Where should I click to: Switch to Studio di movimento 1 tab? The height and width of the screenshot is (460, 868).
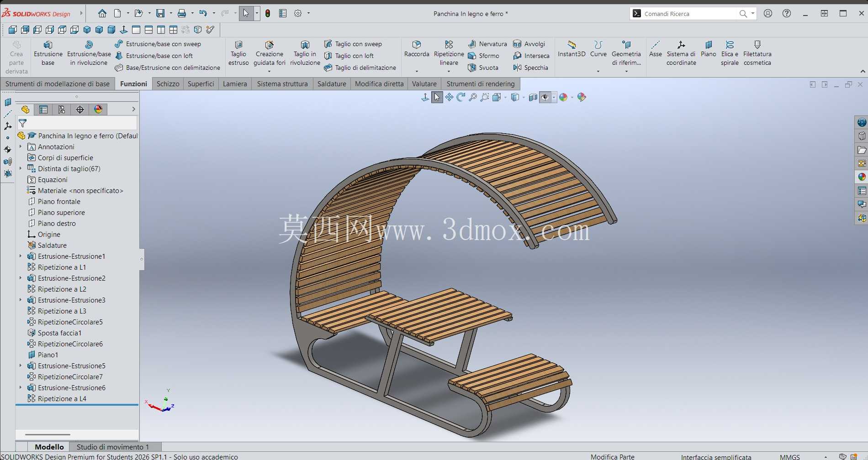click(x=113, y=447)
